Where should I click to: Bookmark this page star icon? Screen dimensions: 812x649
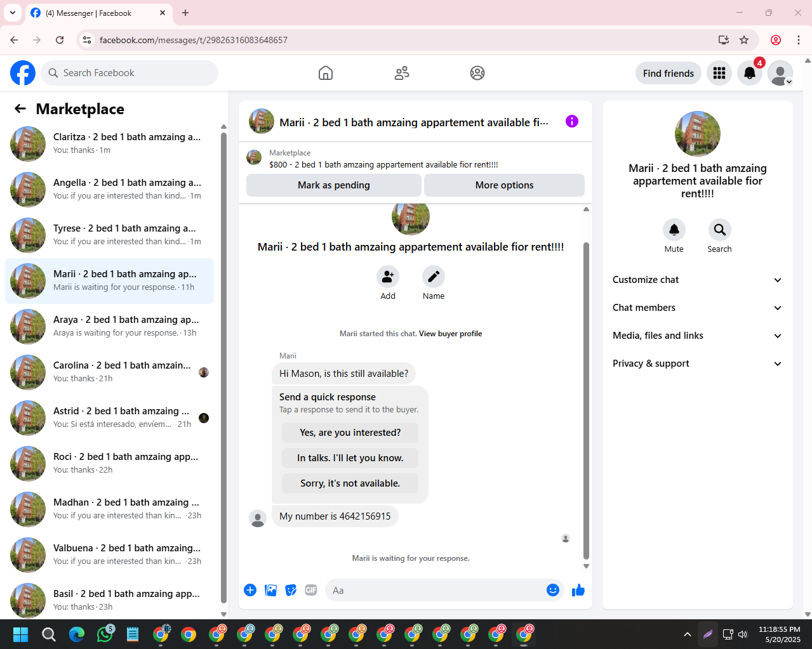point(744,40)
